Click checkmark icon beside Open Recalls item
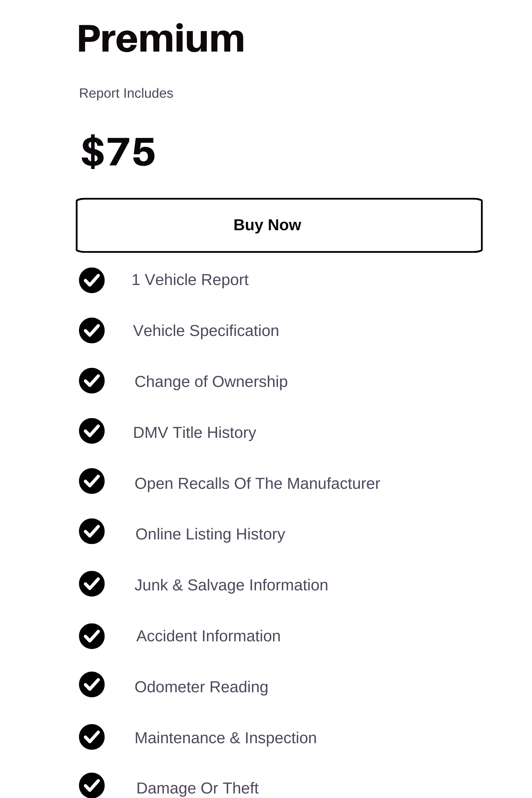This screenshot has width=532, height=798. [x=92, y=481]
